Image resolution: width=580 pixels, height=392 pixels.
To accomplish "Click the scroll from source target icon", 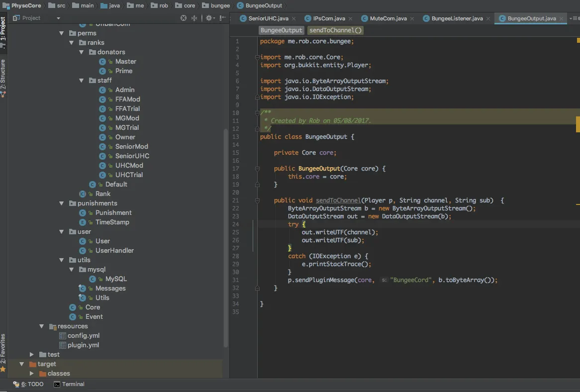I will 184,18.
